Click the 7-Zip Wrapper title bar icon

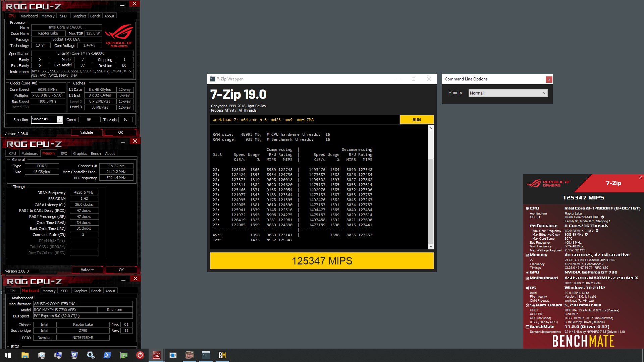pyautogui.click(x=212, y=79)
